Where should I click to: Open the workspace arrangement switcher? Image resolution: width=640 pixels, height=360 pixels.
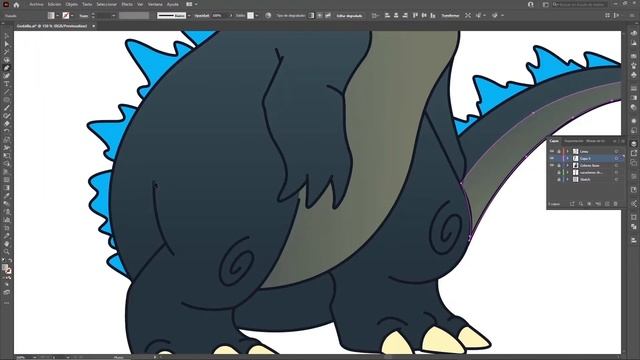[x=191, y=4]
